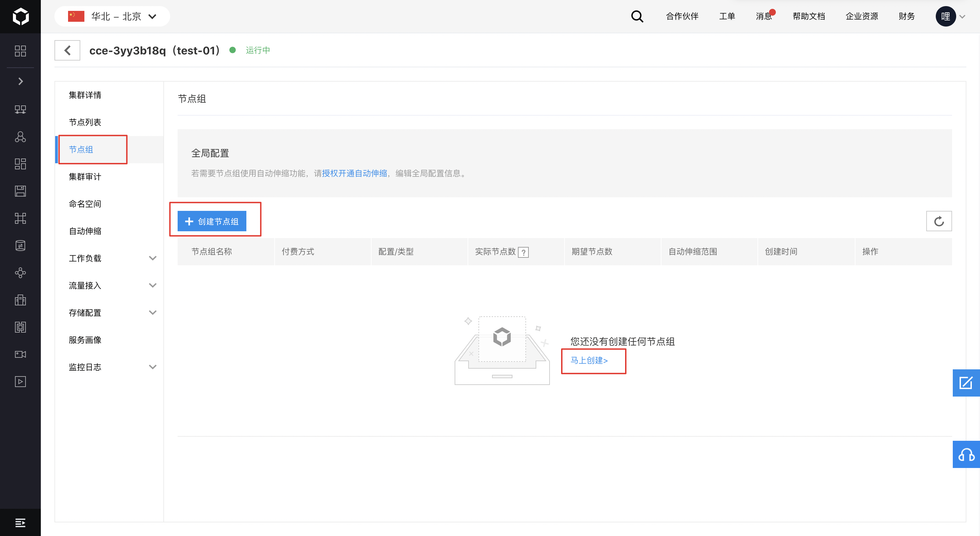Open the video camera sidebar icon

coord(20,354)
